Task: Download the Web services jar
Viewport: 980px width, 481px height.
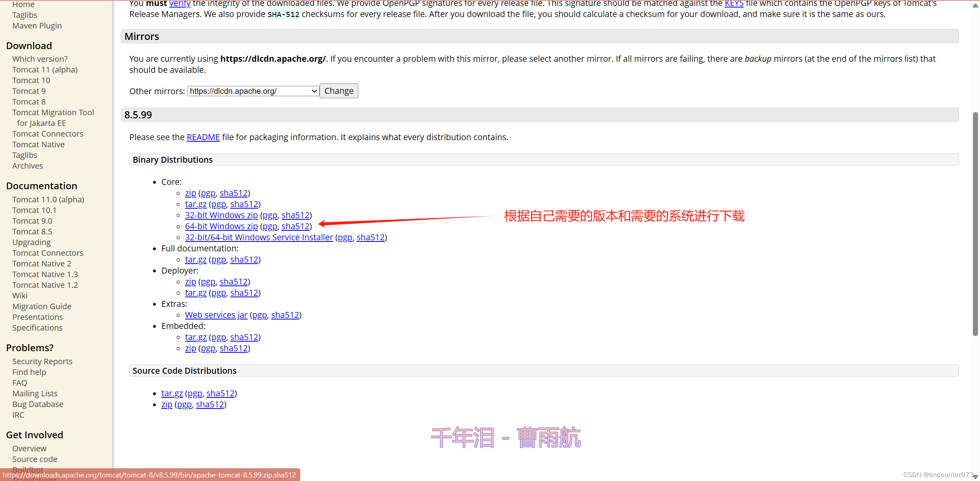Action: pos(216,315)
